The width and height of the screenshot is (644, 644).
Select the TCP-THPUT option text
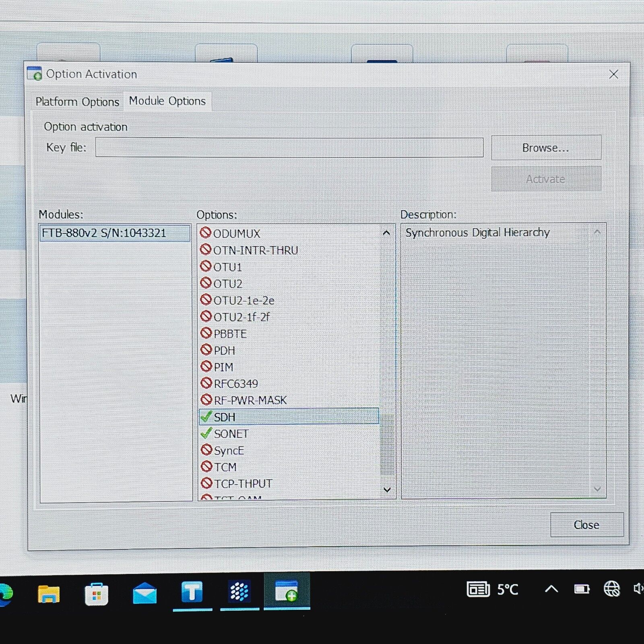[244, 483]
